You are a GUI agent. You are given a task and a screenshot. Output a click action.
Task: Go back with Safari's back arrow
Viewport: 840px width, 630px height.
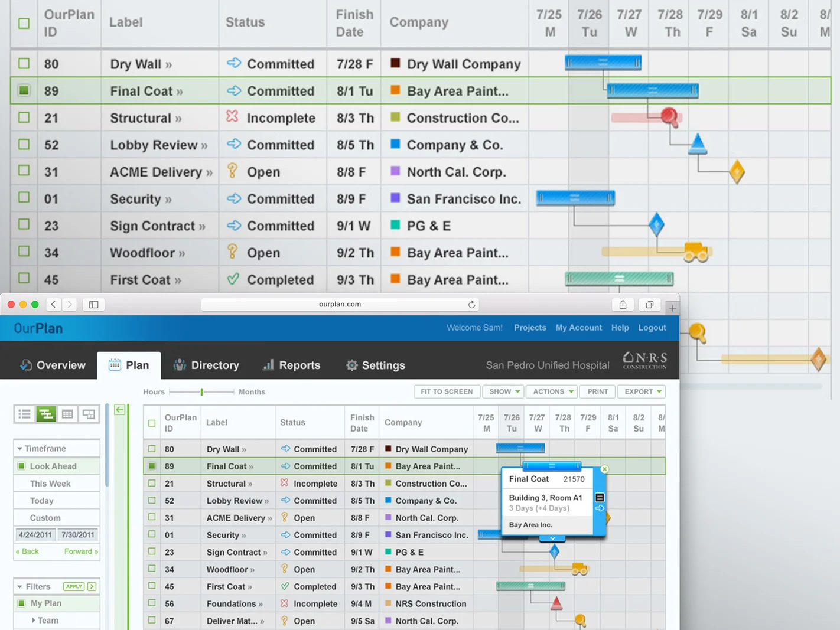click(54, 305)
